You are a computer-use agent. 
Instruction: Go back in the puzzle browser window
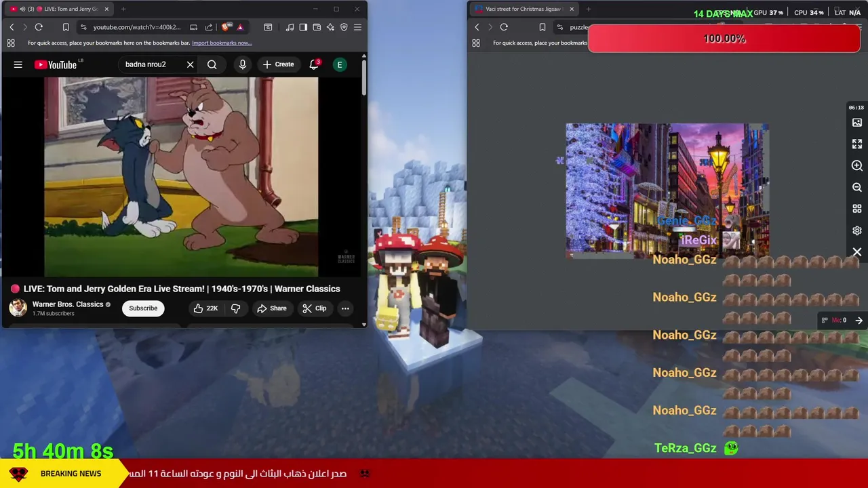477,27
